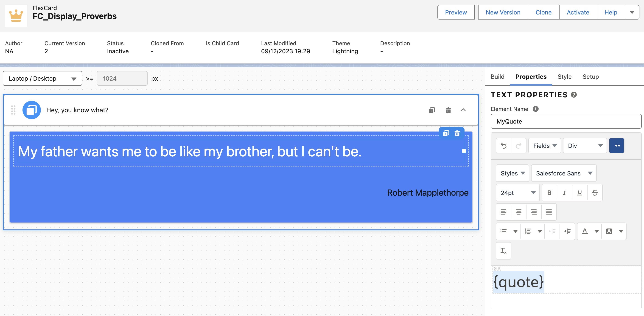Viewport: 644px width, 316px height.
Task: Decrease text indent
Action: pyautogui.click(x=552, y=231)
